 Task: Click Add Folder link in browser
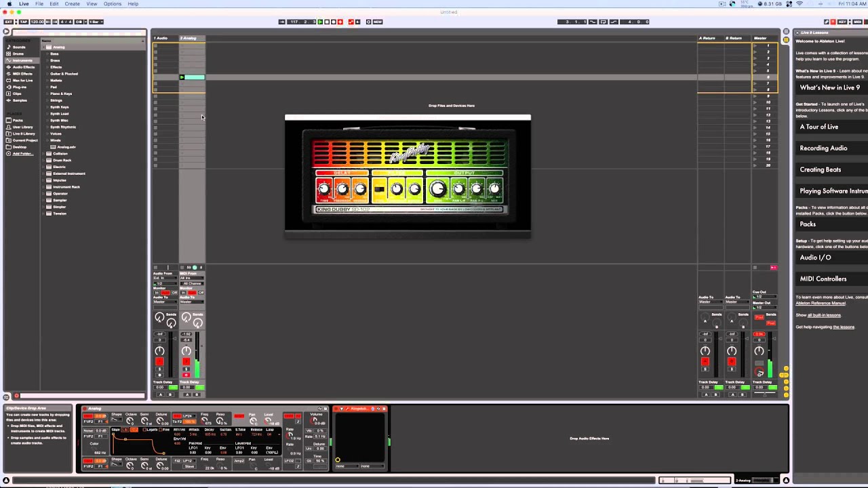[x=23, y=154]
